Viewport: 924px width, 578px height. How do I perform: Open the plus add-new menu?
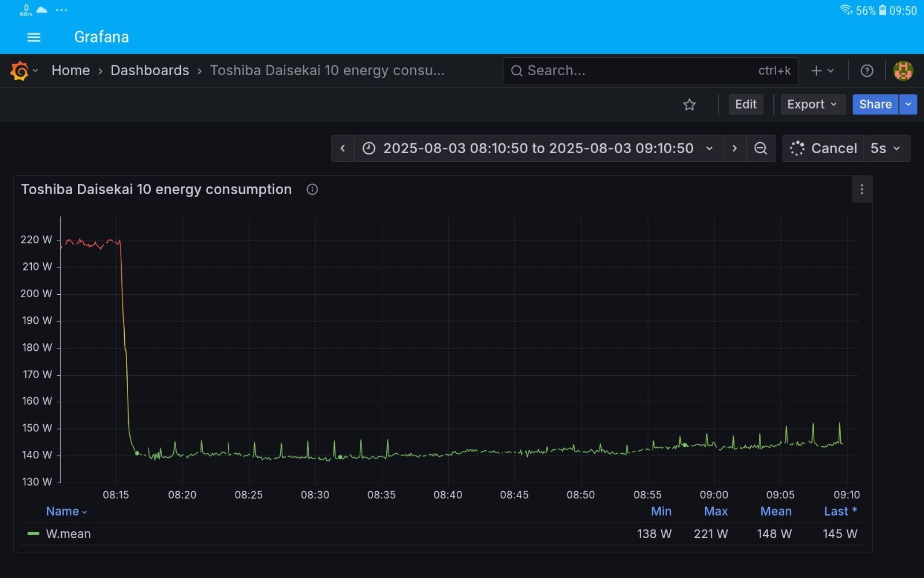(822, 71)
